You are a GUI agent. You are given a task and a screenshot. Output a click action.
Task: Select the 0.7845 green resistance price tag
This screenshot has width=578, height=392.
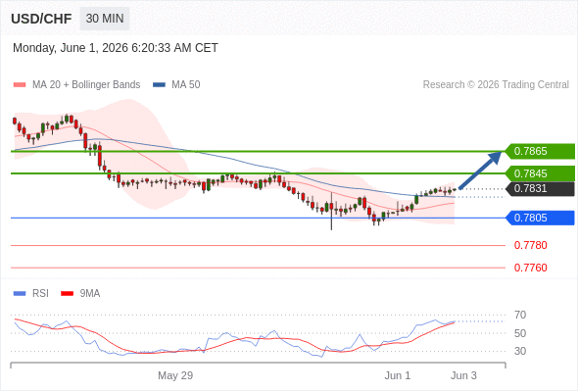click(x=540, y=173)
